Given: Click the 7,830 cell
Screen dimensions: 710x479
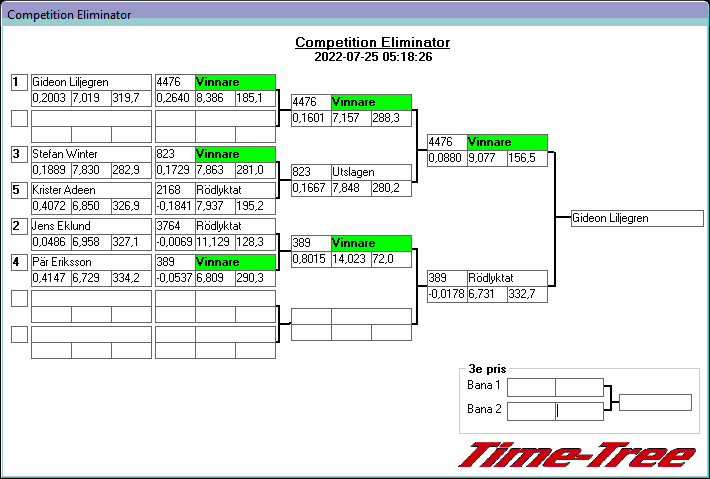Looking at the screenshot, I should click(x=91, y=170).
